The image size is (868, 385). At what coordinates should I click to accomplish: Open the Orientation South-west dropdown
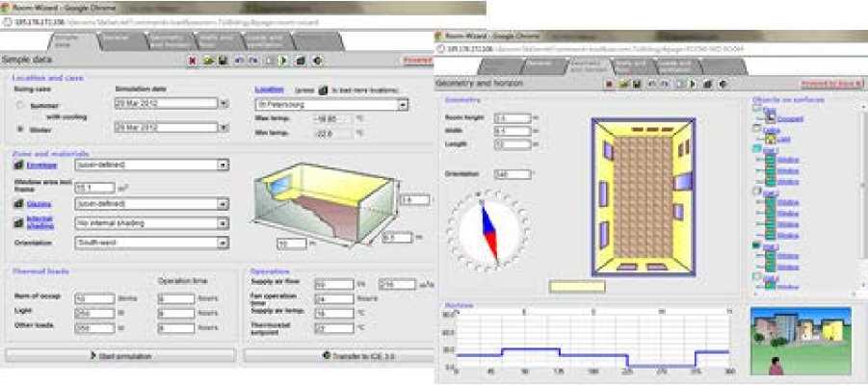pyautogui.click(x=151, y=243)
